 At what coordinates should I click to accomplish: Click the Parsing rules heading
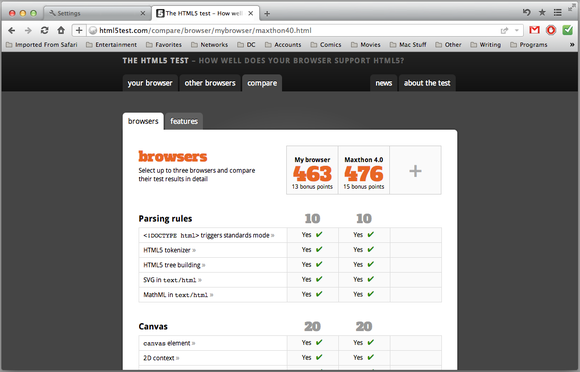(165, 219)
